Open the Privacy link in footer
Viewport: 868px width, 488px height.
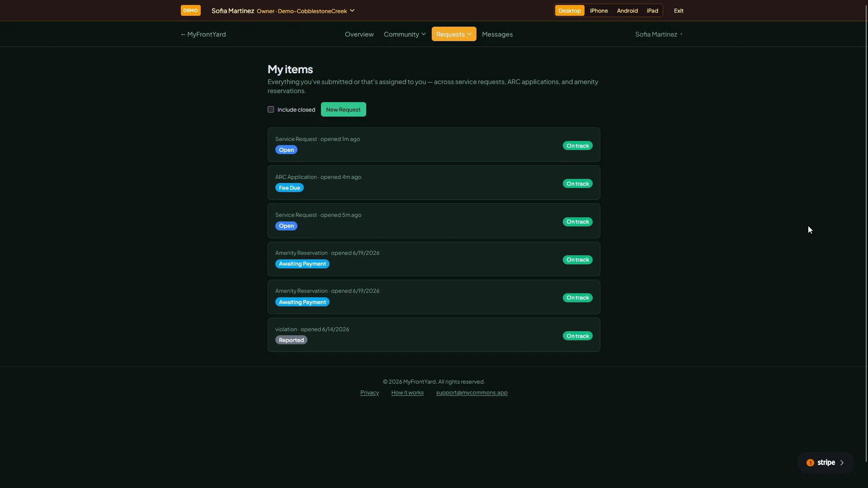(369, 393)
